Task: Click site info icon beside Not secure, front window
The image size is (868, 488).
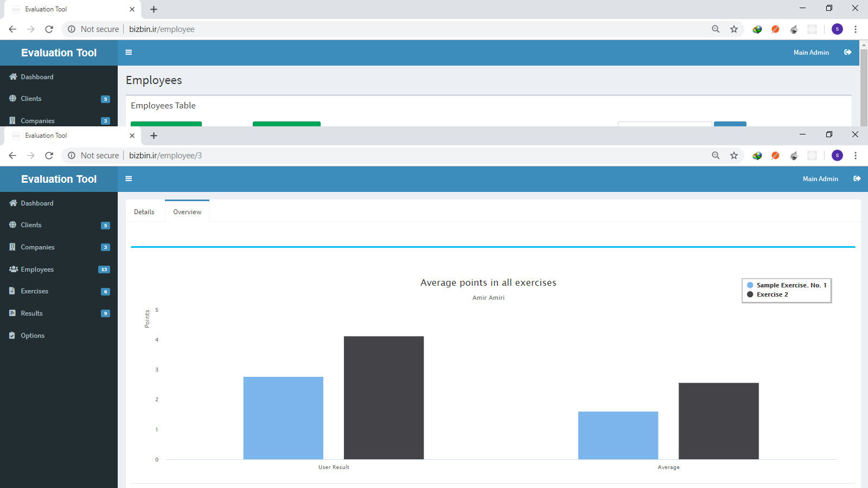Action: (71, 156)
